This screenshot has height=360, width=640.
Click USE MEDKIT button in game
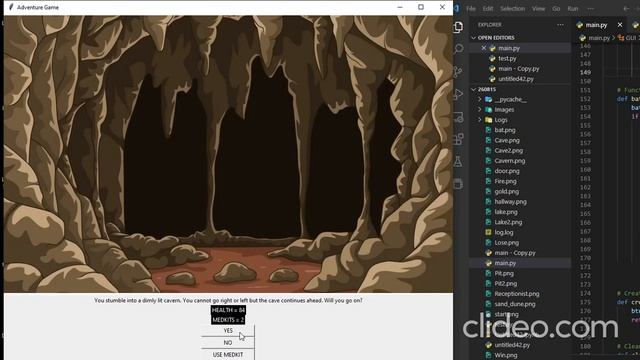[228, 355]
